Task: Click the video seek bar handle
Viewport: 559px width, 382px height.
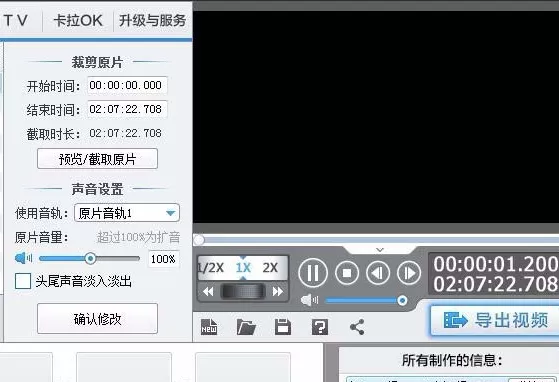Action: pos(199,239)
